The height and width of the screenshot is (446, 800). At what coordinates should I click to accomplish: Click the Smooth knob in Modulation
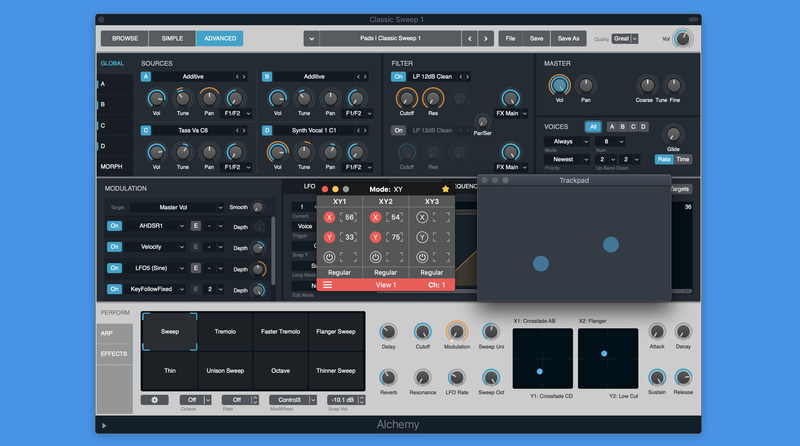pyautogui.click(x=258, y=207)
